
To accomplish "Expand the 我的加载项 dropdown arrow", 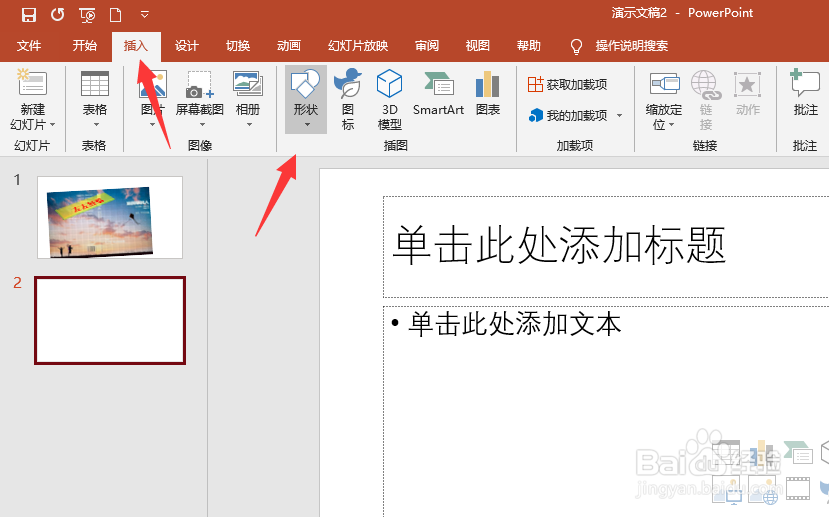I will pyautogui.click(x=619, y=116).
